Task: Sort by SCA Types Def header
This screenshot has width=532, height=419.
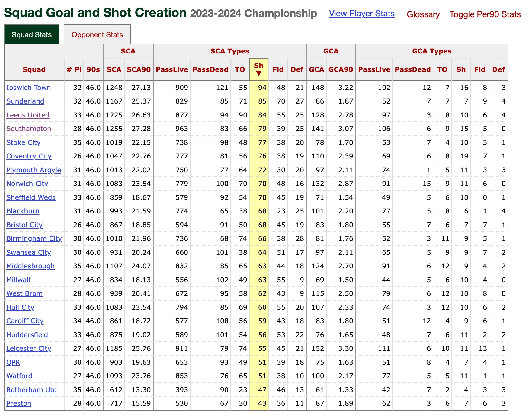Action: (297, 69)
